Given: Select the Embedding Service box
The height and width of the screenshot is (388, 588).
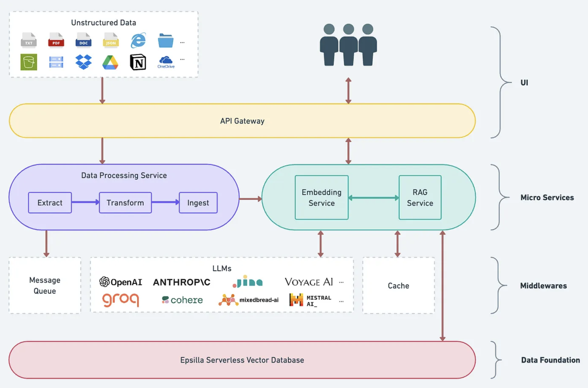Looking at the screenshot, I should tap(322, 197).
